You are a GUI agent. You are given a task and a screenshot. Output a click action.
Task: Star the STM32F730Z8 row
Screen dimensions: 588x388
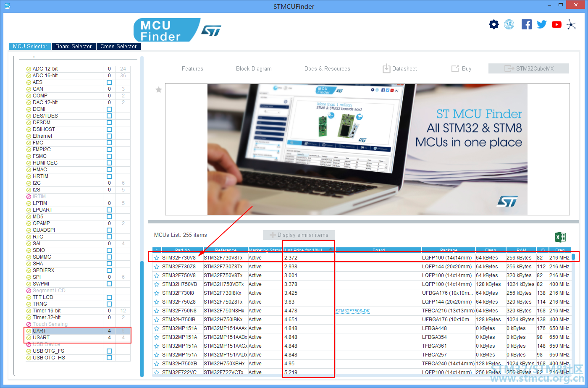[x=157, y=267]
